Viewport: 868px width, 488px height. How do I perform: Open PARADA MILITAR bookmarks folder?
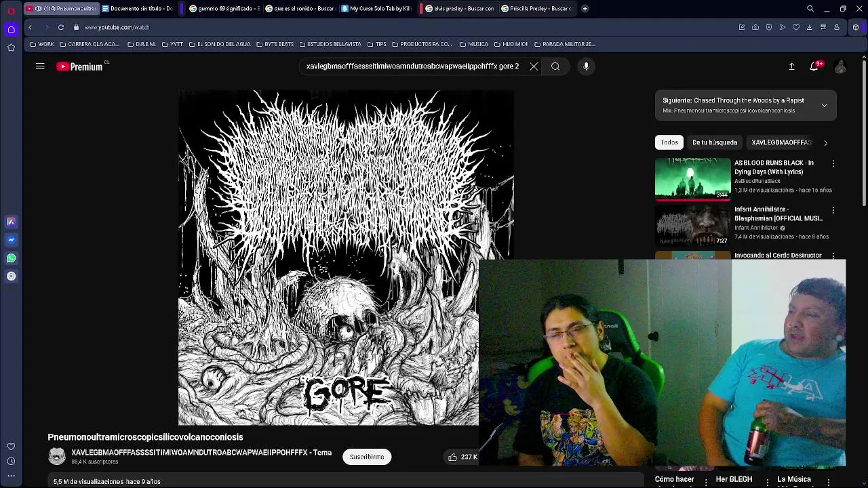[565, 44]
